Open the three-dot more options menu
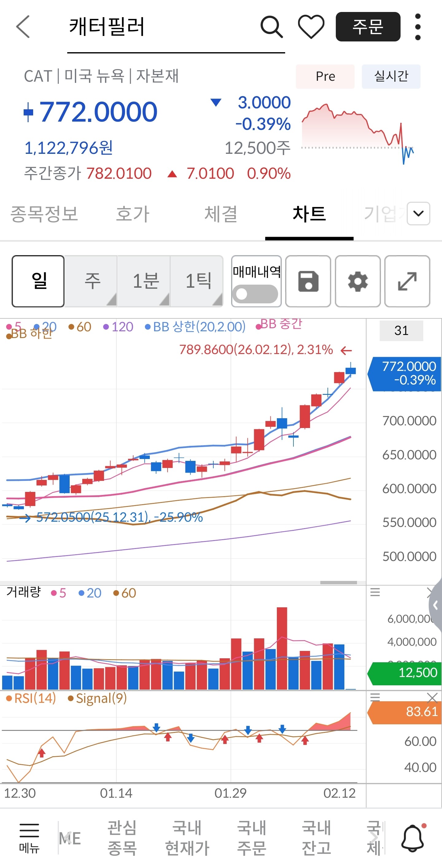The image size is (442, 868). tap(418, 27)
